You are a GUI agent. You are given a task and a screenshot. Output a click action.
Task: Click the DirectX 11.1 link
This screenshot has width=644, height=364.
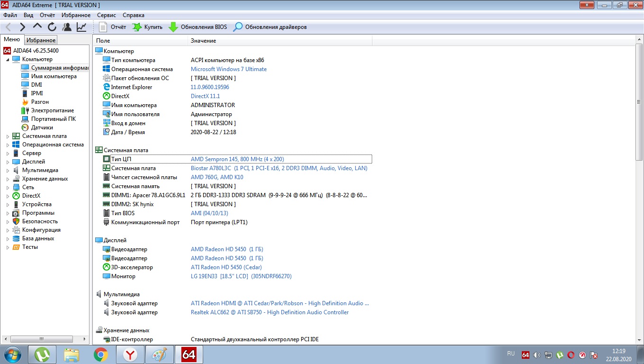(x=205, y=96)
